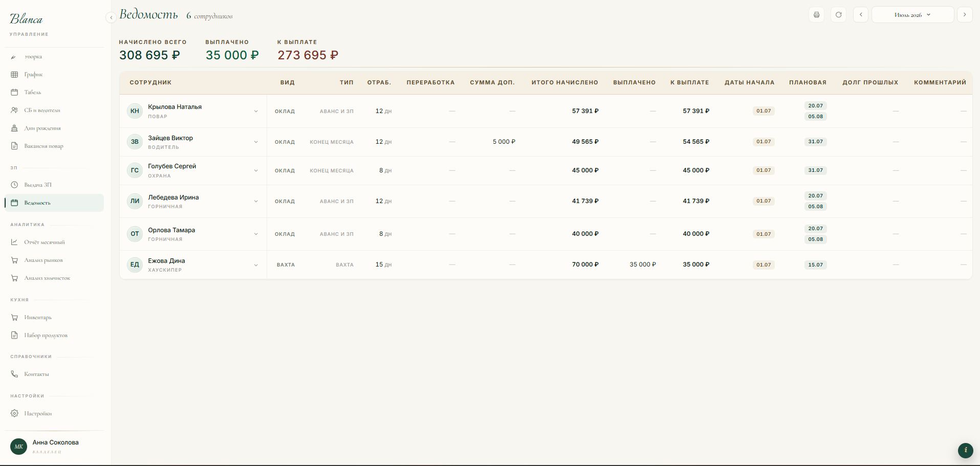Click the Анализ рынков cart icon
The height and width of the screenshot is (466, 980).
14,260
